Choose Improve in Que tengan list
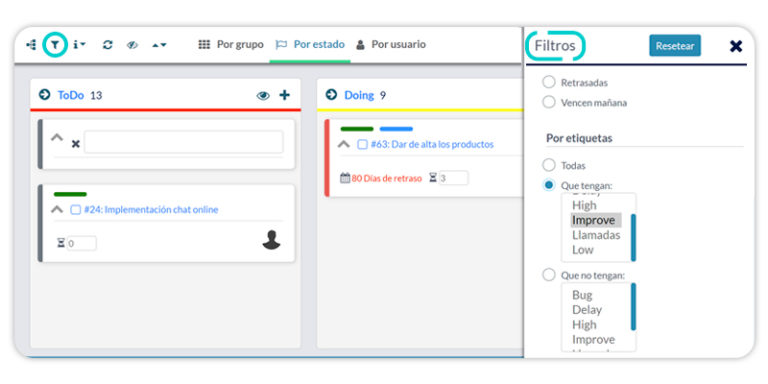The width and height of the screenshot is (768, 384). pos(596,220)
